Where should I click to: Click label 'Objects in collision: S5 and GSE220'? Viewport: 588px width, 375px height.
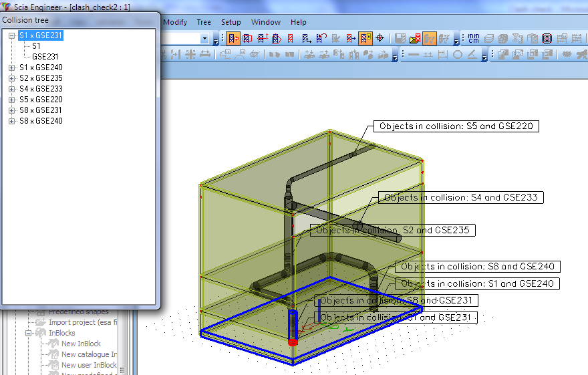456,126
